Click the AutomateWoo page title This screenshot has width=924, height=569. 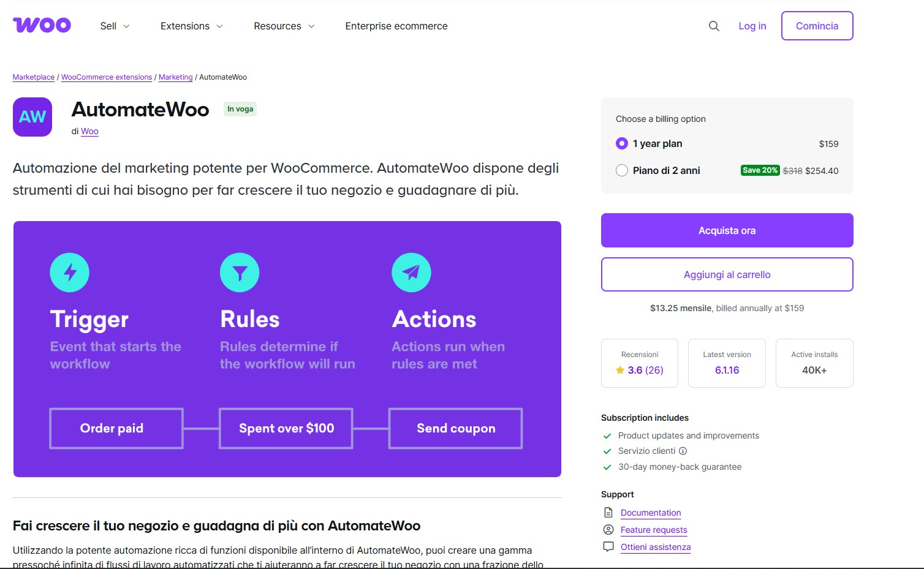[140, 109]
